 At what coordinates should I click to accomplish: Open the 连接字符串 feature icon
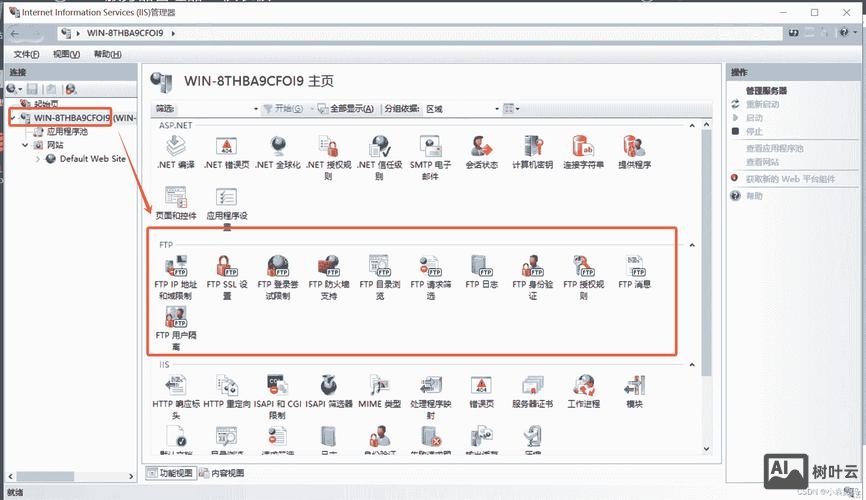pyautogui.click(x=583, y=152)
